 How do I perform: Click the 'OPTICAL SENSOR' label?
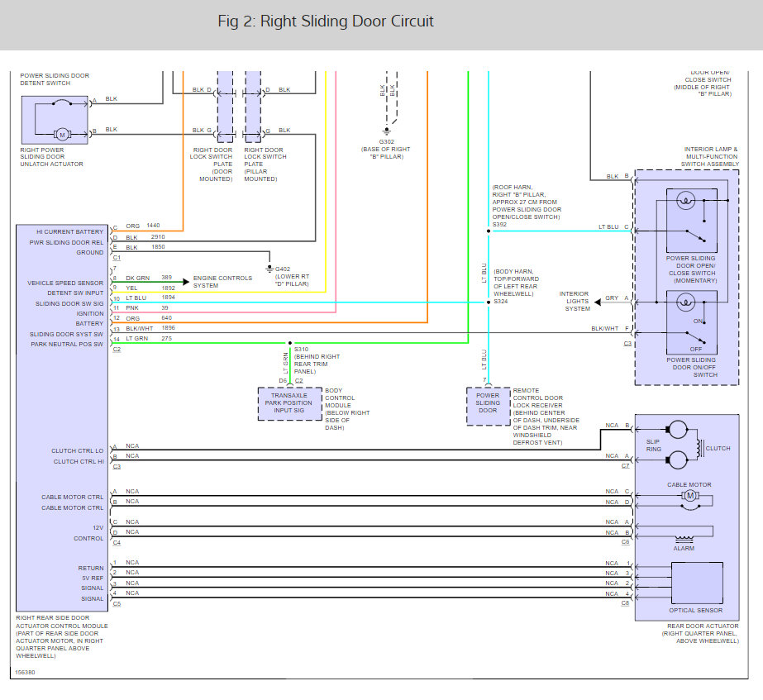(x=695, y=610)
